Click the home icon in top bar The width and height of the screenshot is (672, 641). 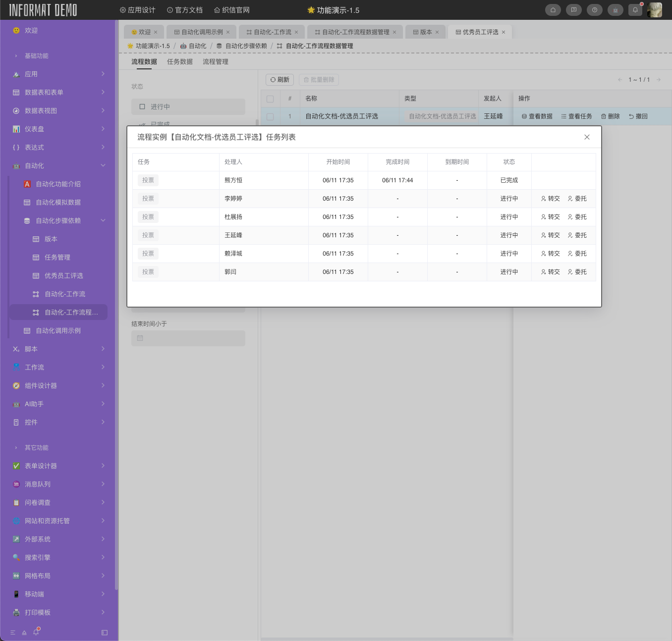click(553, 10)
